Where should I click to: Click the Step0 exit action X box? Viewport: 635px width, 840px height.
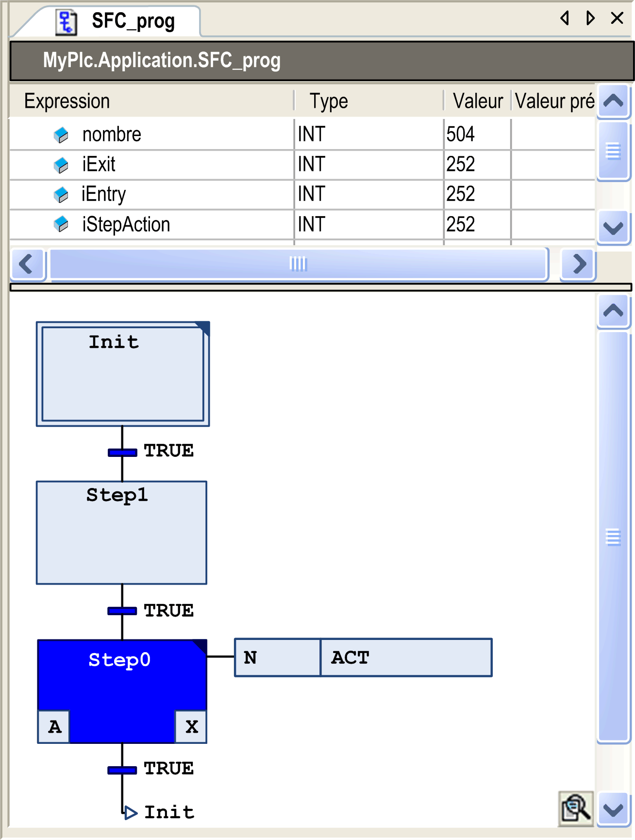click(x=191, y=727)
